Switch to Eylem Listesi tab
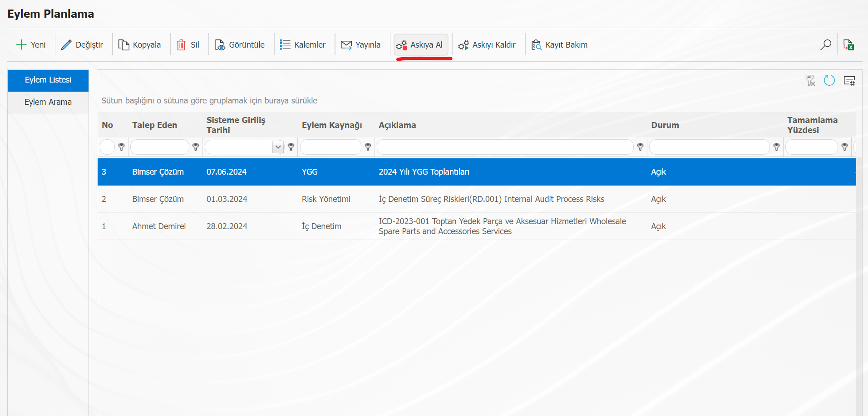The height and width of the screenshot is (416, 868). click(48, 80)
